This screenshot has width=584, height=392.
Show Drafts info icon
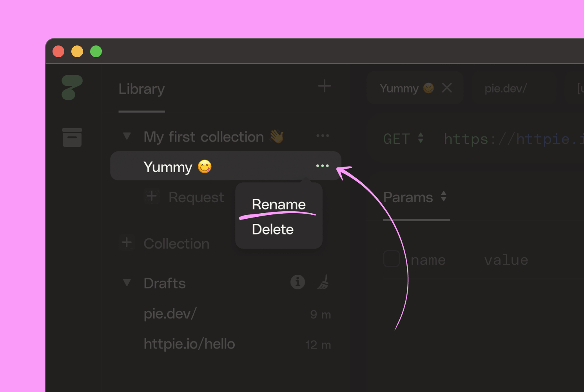(x=297, y=282)
